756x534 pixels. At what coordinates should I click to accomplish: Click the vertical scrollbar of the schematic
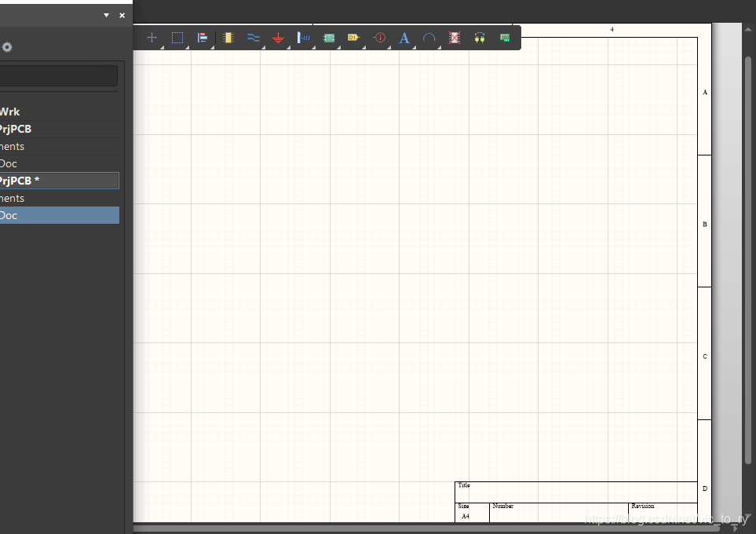coord(748,261)
